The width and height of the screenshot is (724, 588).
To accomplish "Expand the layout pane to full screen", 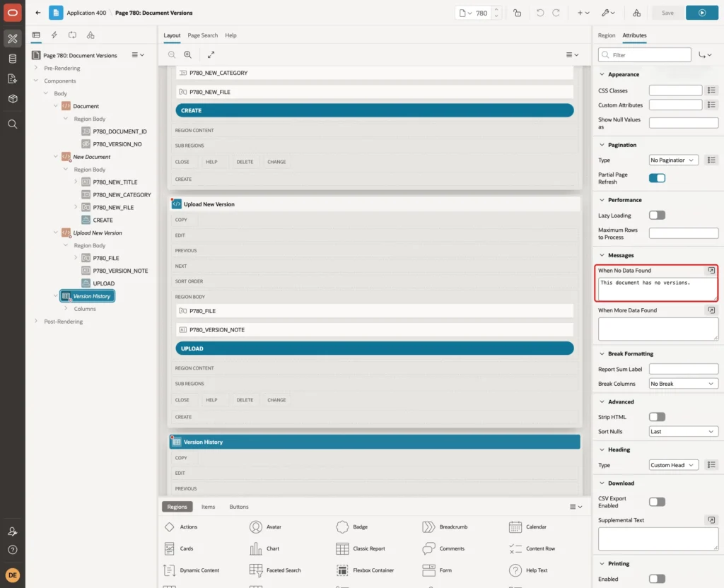I will pyautogui.click(x=211, y=54).
